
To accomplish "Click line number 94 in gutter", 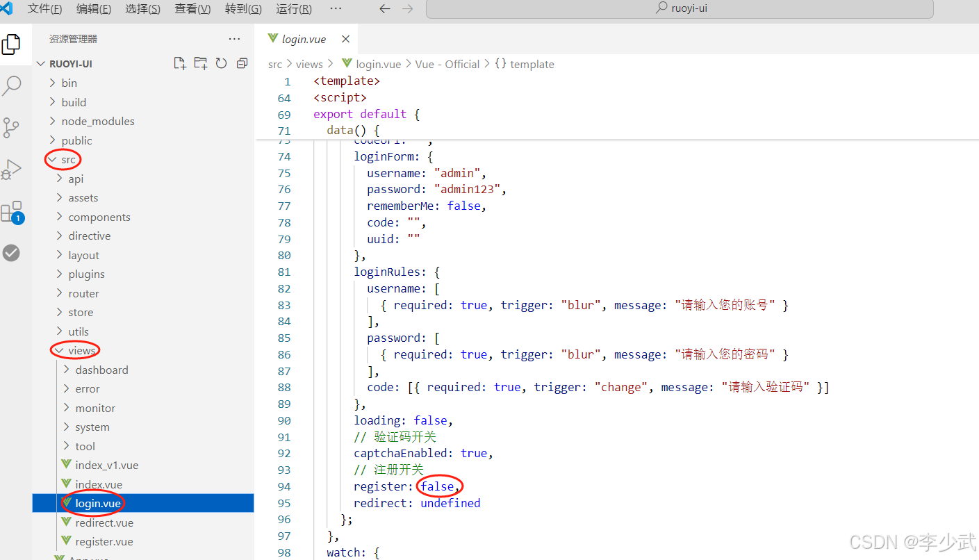I will (x=283, y=486).
